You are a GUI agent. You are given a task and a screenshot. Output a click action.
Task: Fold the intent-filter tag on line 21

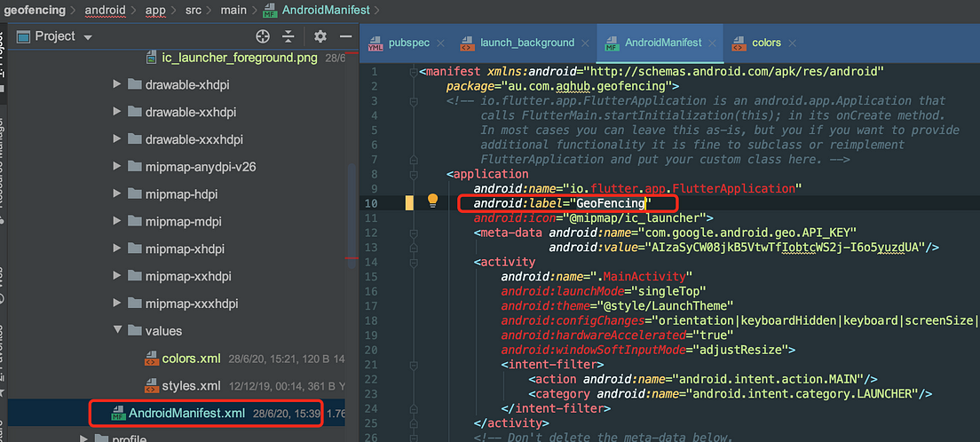413,365
